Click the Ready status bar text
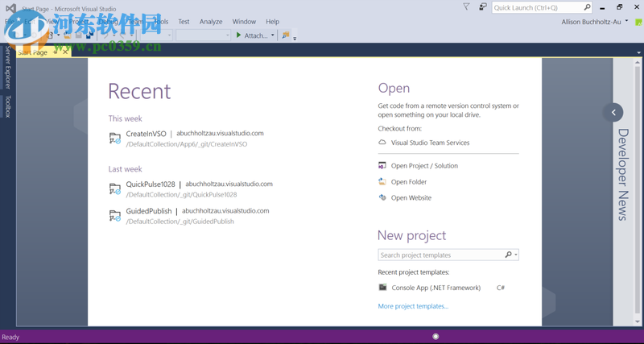 10,337
